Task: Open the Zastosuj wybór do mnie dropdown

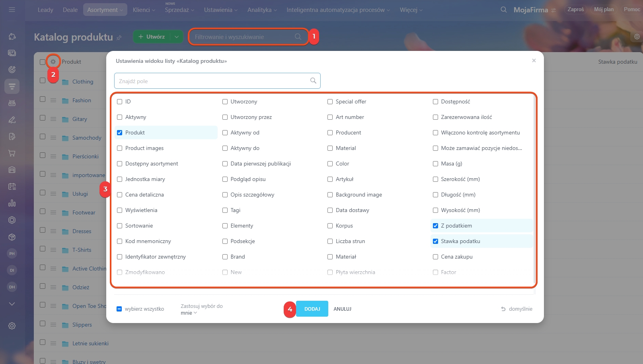Action: 189,313
